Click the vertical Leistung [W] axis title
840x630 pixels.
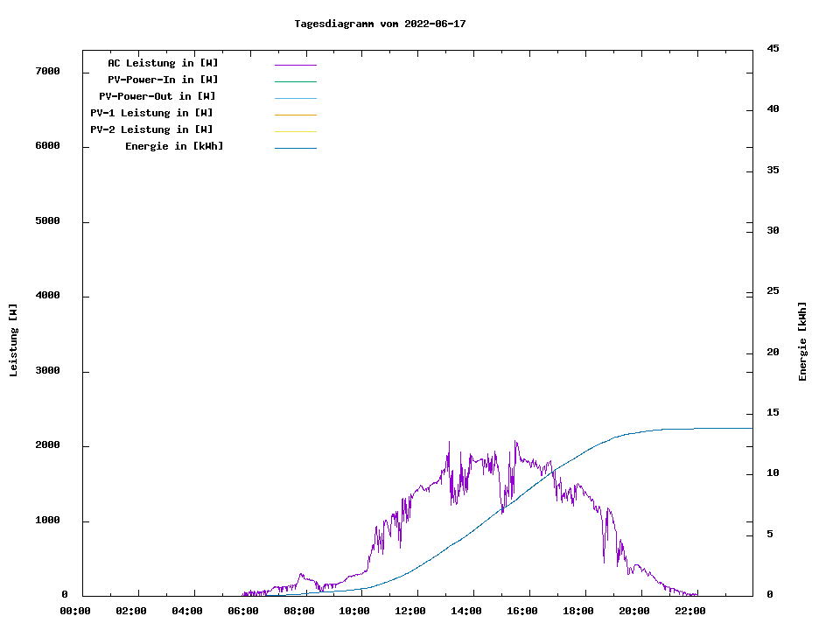pos(13,340)
